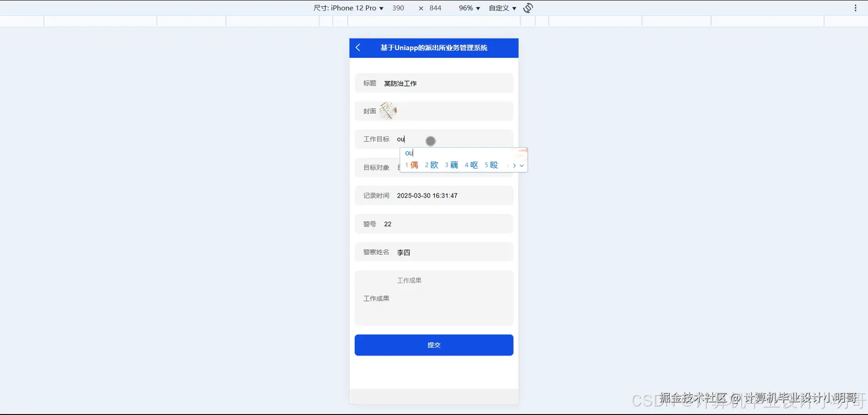Screen dimensions: 868x415
Task: Click the next-page arrow in the pinyin popup
Action: click(514, 166)
